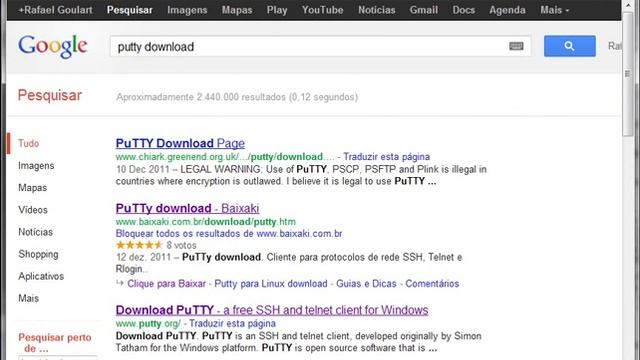The width and height of the screenshot is (640, 360).
Task: Open YouTube from the top bar
Action: (x=322, y=10)
